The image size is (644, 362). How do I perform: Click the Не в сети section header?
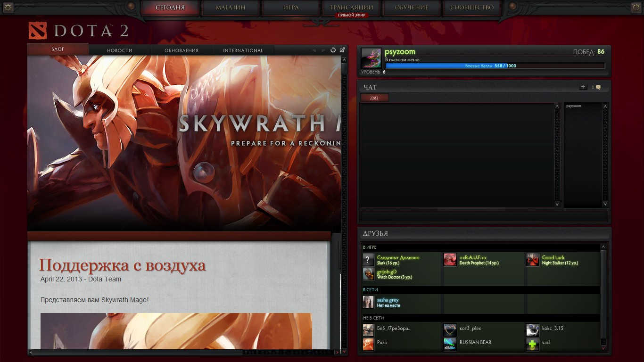point(481,318)
